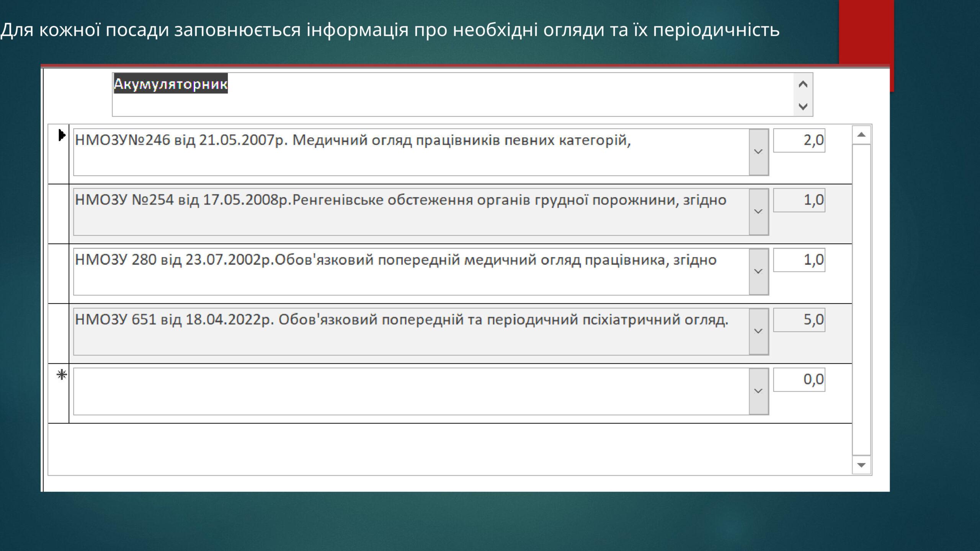Viewport: 980px width, 551px height.
Task: Click text НМОЗУ 280 від 23.07.2002р.
Action: point(175,260)
